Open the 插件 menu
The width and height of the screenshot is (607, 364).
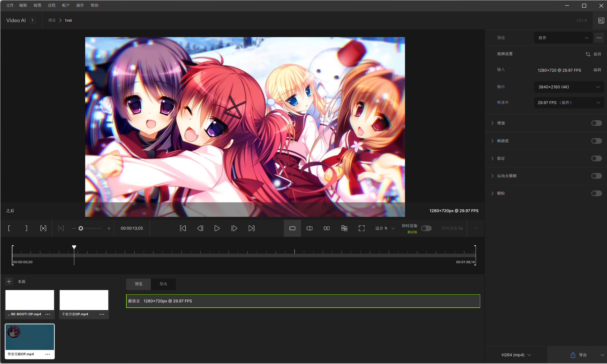(80, 5)
